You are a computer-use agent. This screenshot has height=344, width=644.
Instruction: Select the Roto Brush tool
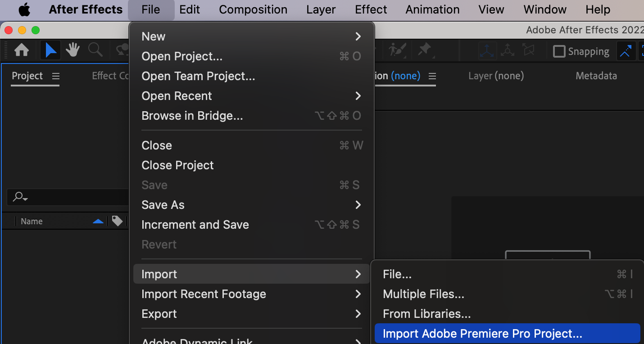pyautogui.click(x=398, y=50)
